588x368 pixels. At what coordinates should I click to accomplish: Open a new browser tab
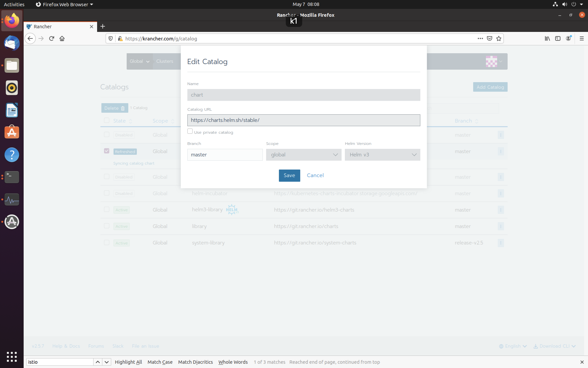click(x=103, y=26)
